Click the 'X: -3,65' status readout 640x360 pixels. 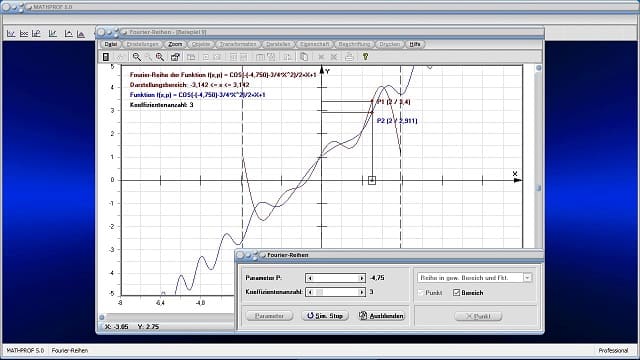(117, 327)
